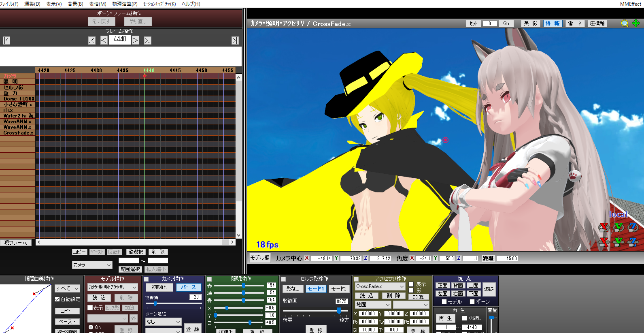The height and width of the screenshot is (333, 644).
Task: Step forward one frame
Action: coord(136,41)
